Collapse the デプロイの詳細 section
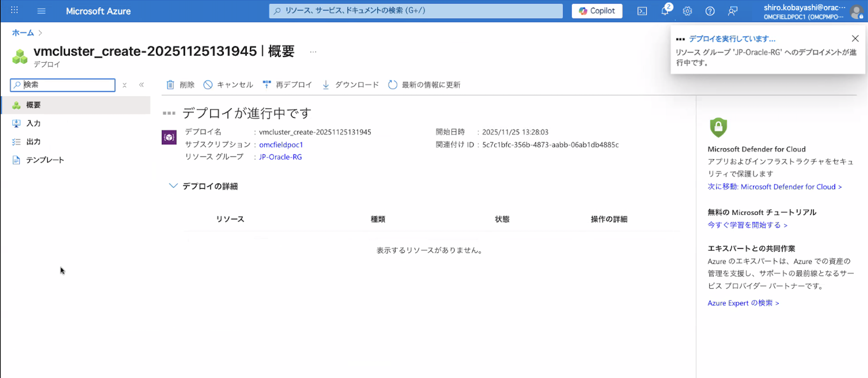Viewport: 868px width, 378px height. (x=173, y=185)
